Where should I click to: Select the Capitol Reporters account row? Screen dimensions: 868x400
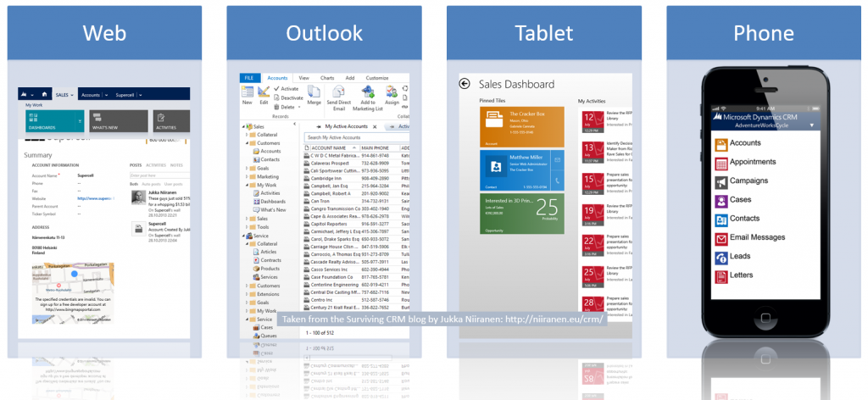coord(357,225)
